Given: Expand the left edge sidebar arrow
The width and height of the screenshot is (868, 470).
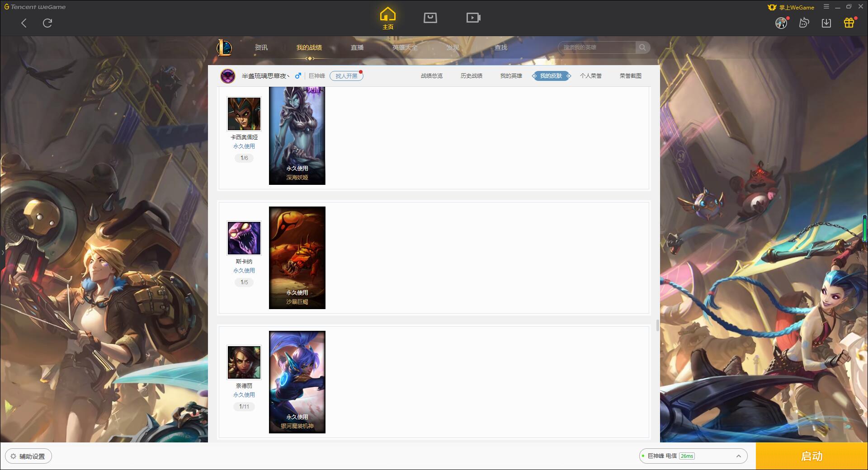Looking at the screenshot, I should 2,252.
